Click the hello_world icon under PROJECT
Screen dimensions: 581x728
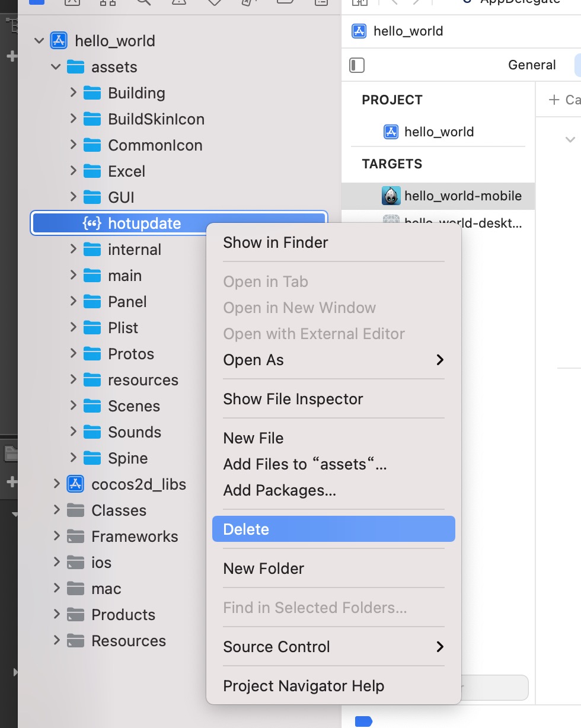coord(391,132)
